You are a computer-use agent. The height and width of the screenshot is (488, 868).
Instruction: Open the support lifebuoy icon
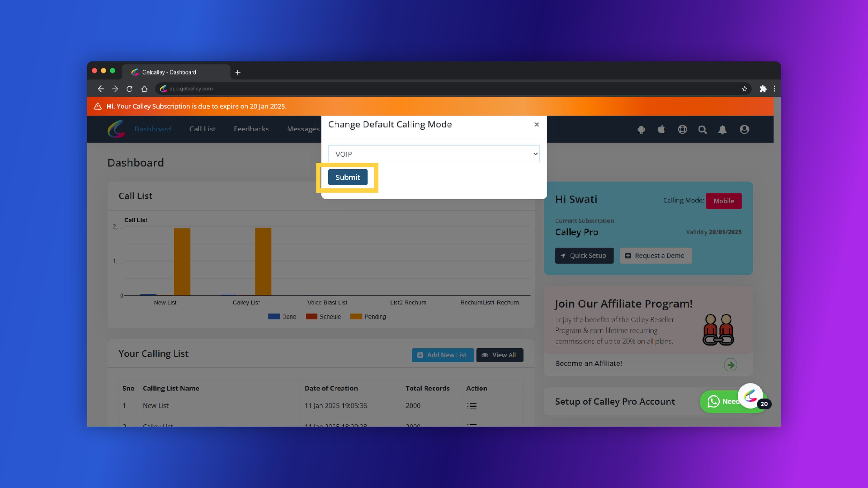click(x=682, y=129)
